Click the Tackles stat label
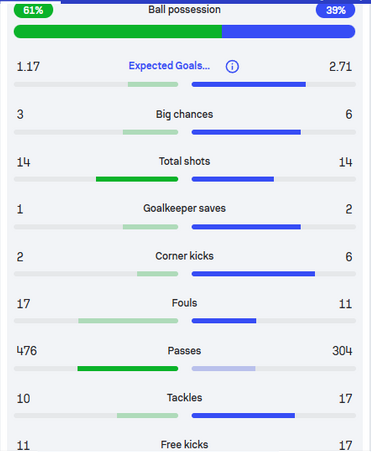This screenshot has height=452, width=371. (184, 398)
